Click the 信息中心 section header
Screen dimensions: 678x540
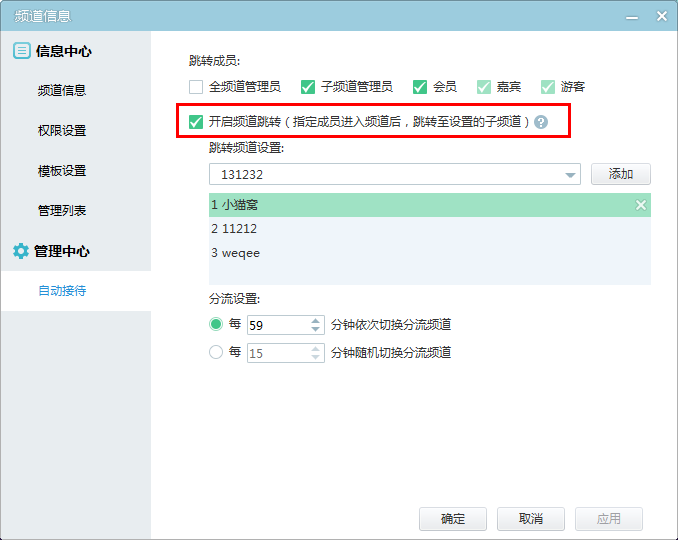click(x=64, y=51)
